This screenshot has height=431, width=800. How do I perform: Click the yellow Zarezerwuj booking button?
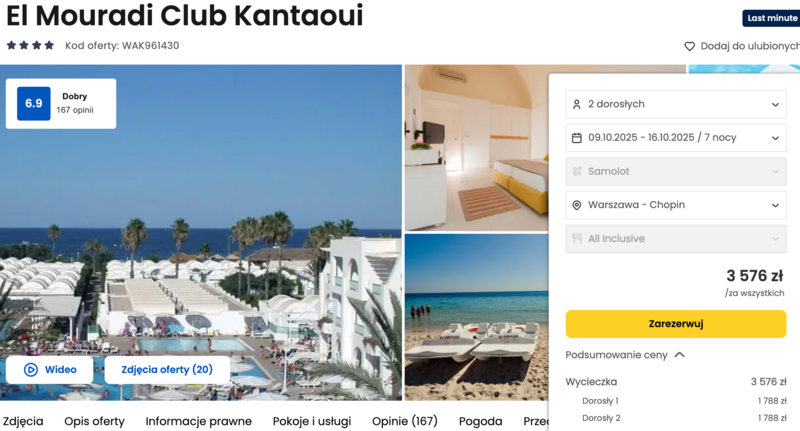pyautogui.click(x=676, y=324)
